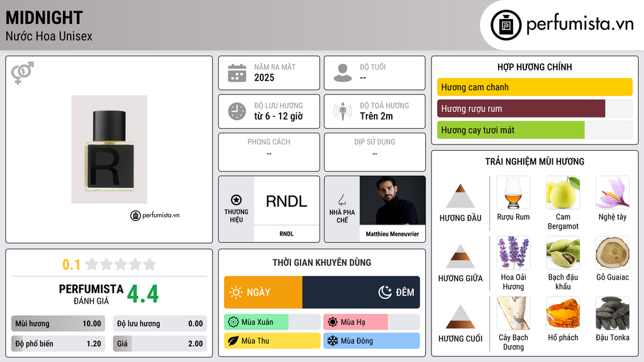Select the Mùa Thu season bar
The width and height of the screenshot is (644, 362).
[272, 341]
